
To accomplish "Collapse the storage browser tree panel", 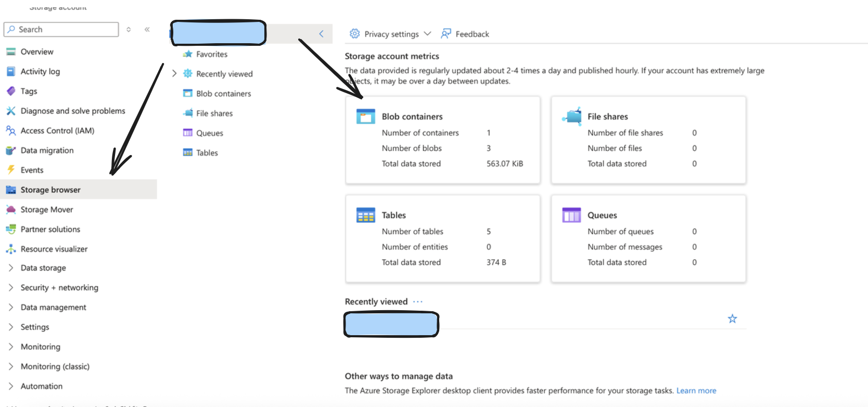I will click(x=321, y=34).
